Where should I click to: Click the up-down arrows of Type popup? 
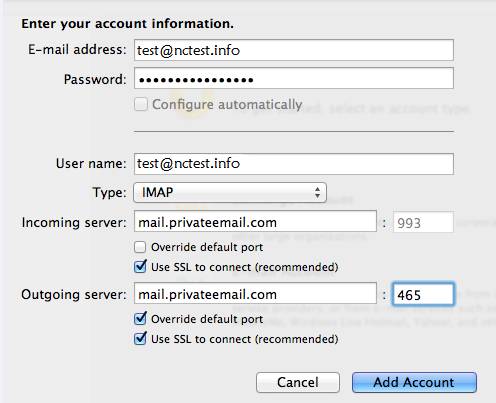click(317, 192)
